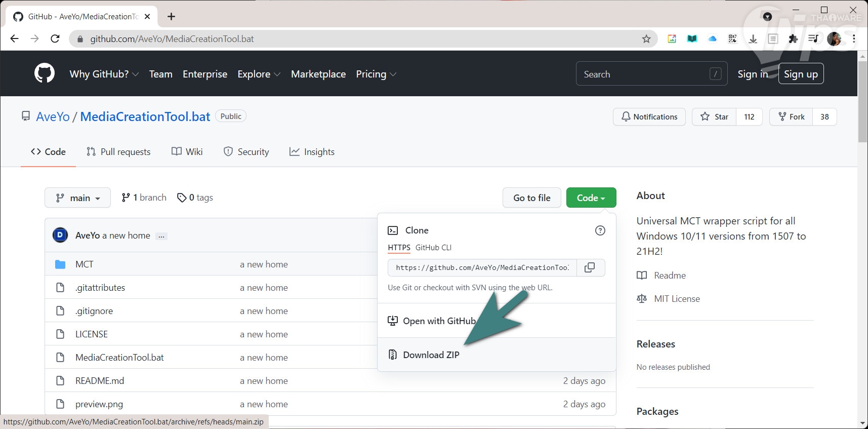Open the browser extensions puzzle icon

pyautogui.click(x=793, y=39)
